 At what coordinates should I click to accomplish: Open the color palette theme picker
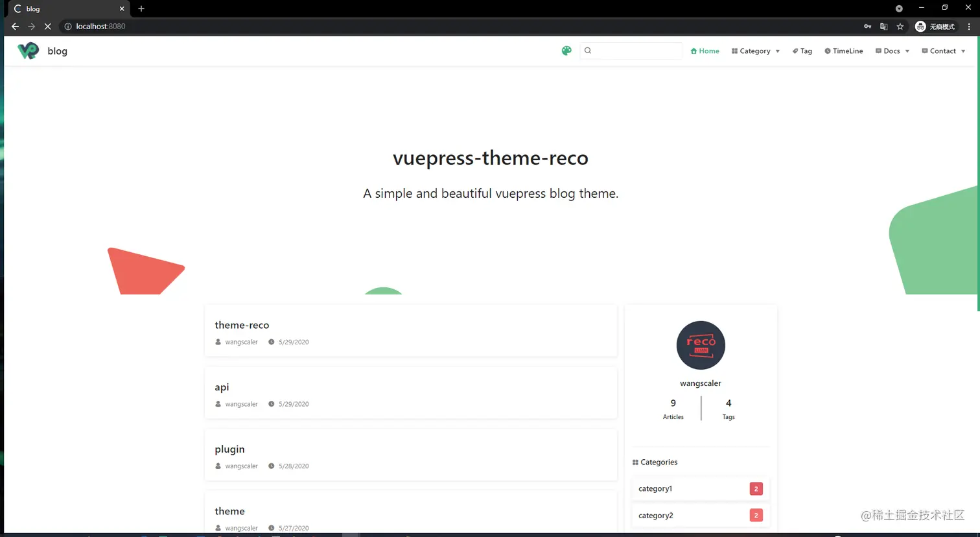point(566,51)
